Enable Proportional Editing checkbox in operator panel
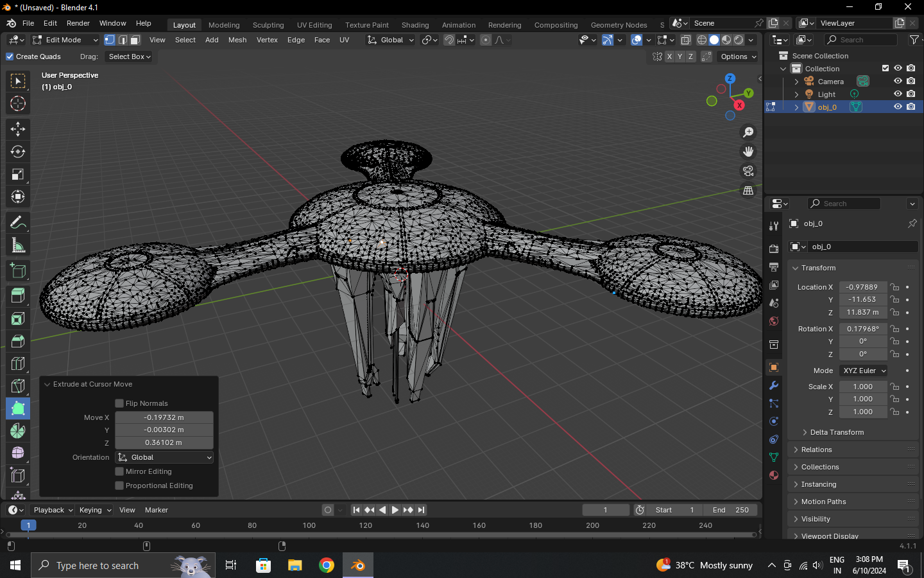Image resolution: width=924 pixels, height=578 pixels. click(x=119, y=486)
